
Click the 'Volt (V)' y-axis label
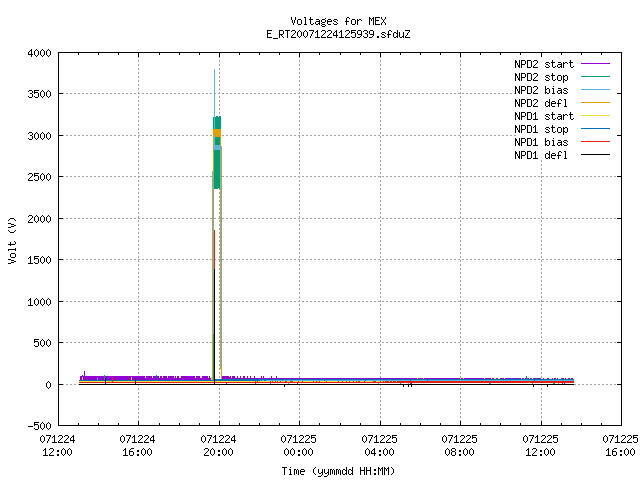coord(12,240)
